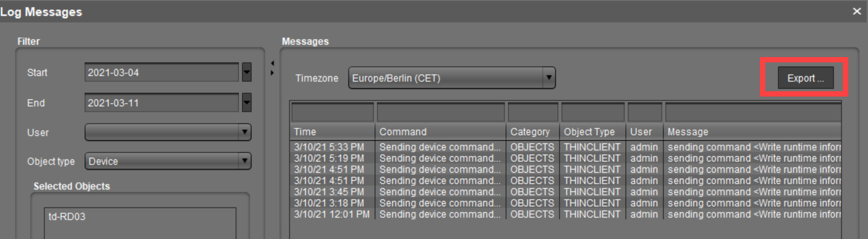Click the Export button
The height and width of the screenshot is (239, 868).
pyautogui.click(x=805, y=78)
